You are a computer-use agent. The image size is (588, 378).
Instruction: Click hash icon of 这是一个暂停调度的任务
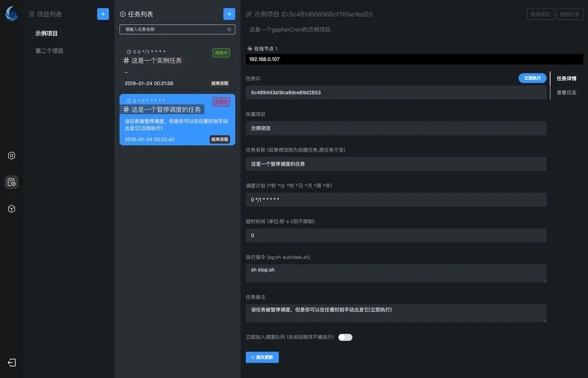coord(126,110)
